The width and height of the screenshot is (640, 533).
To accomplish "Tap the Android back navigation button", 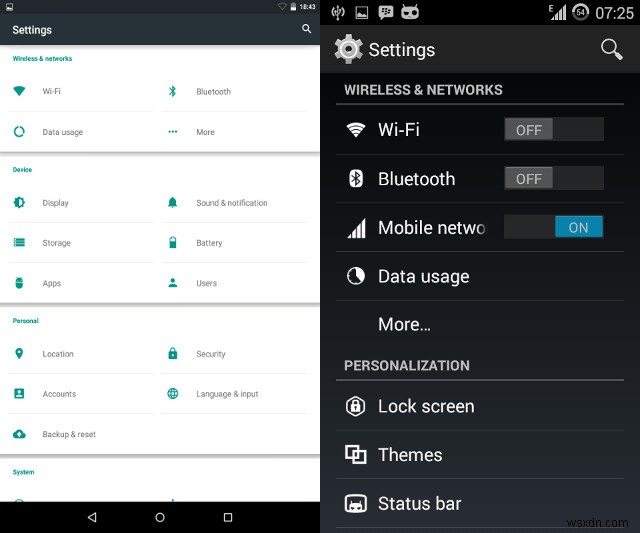I will (x=92, y=517).
